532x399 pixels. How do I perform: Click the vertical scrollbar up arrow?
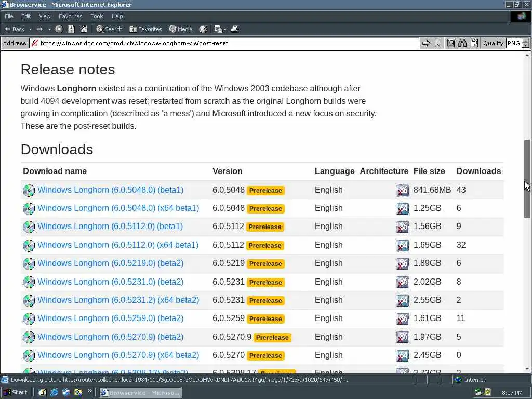[527, 55]
